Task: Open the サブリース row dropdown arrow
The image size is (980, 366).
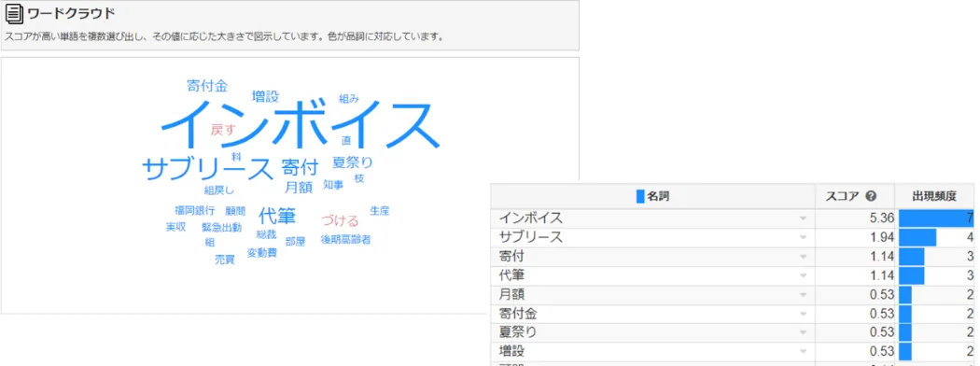Action: (803, 238)
